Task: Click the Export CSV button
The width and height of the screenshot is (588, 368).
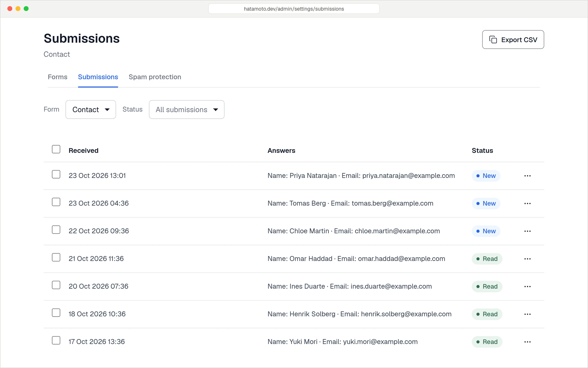Action: pyautogui.click(x=513, y=40)
